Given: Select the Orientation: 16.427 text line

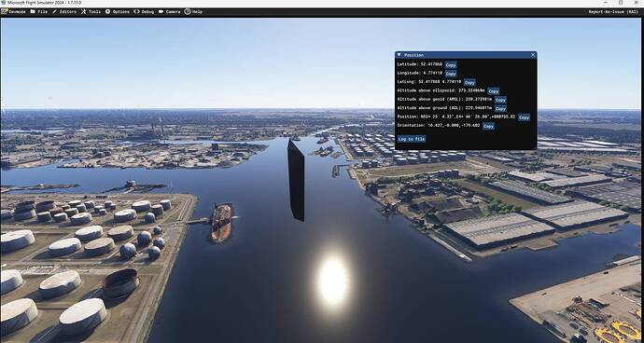Looking at the screenshot, I should point(439,126).
